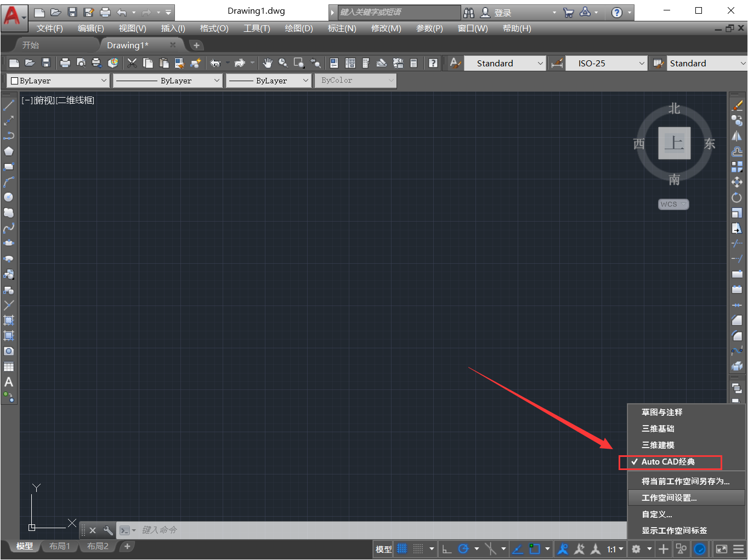
Task: Choose 自定义... in the workspace menu
Action: click(x=656, y=514)
